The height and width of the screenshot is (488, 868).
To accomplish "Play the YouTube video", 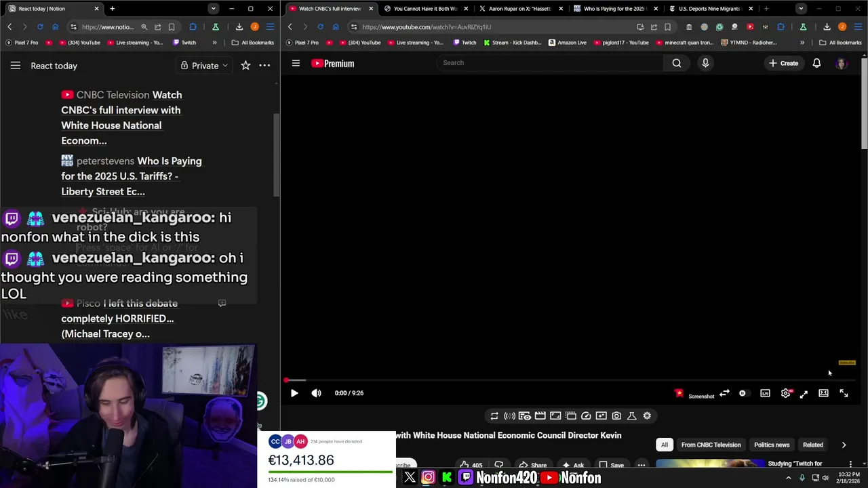I will (x=294, y=393).
